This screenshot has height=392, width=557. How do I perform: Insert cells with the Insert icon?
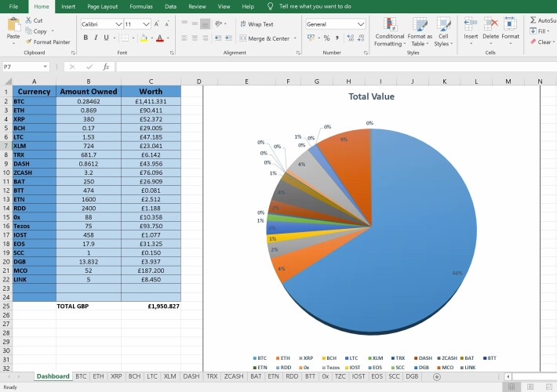point(471,24)
